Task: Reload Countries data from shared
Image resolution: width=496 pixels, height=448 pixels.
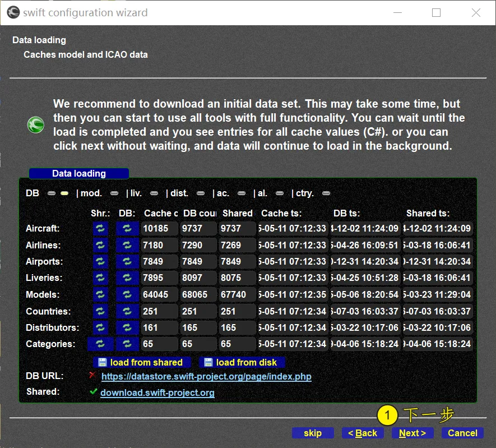Action: click(100, 311)
